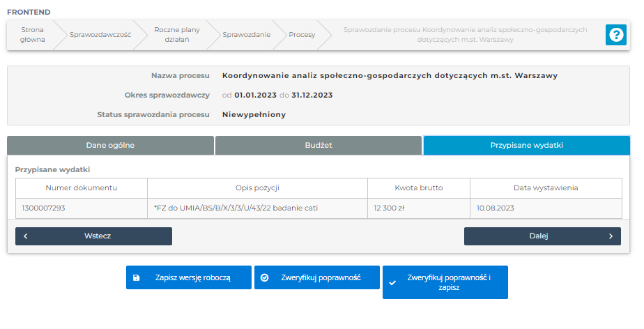Open the Sprawozdanie breadcrumb
This screenshot has width=644, height=329.
pos(247,35)
